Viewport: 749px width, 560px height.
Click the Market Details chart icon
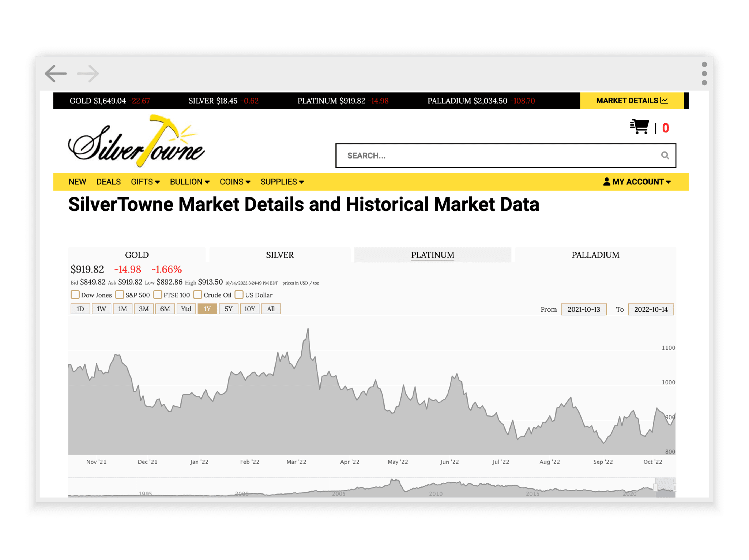pos(664,100)
